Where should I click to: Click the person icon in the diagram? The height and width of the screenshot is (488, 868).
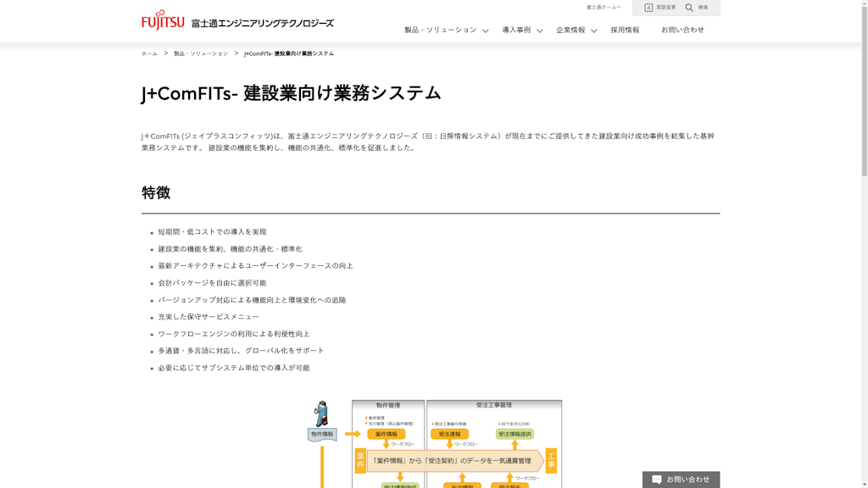click(x=321, y=413)
